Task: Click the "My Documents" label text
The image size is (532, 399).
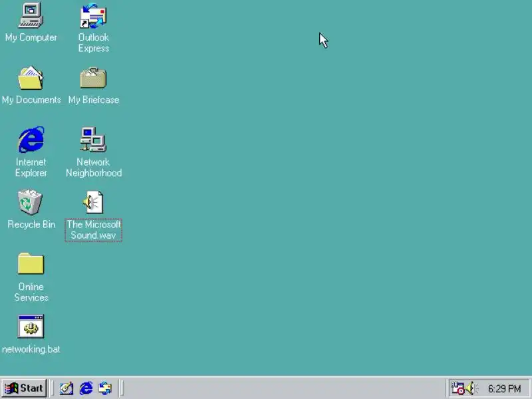Action: pos(31,100)
